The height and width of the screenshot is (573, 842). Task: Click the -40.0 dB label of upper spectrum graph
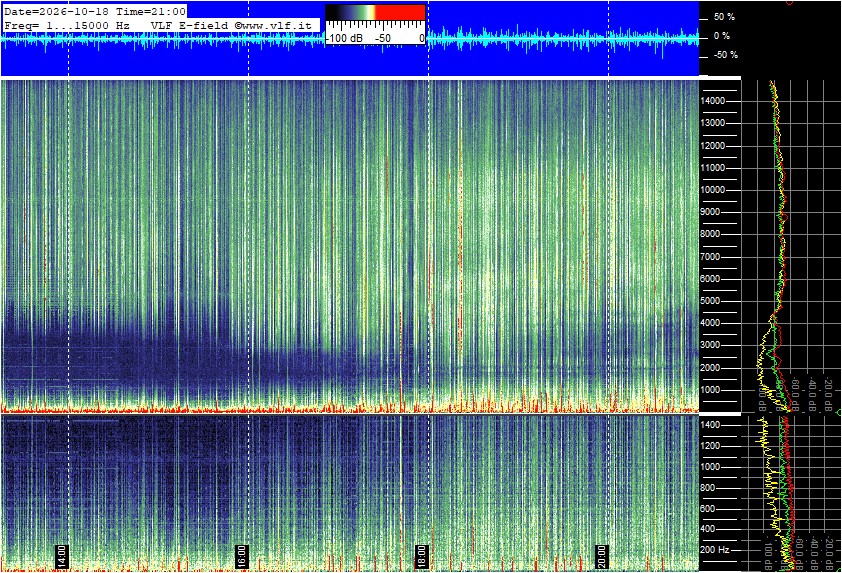coord(813,394)
